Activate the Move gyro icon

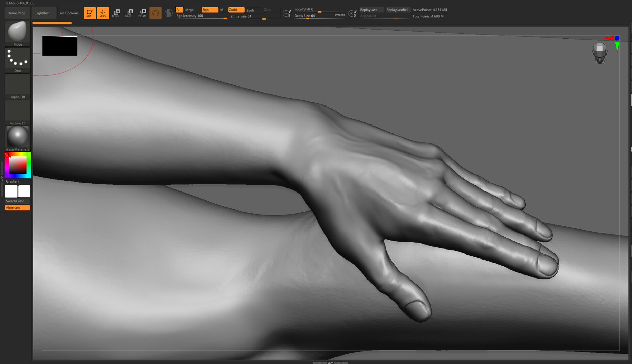point(116,13)
